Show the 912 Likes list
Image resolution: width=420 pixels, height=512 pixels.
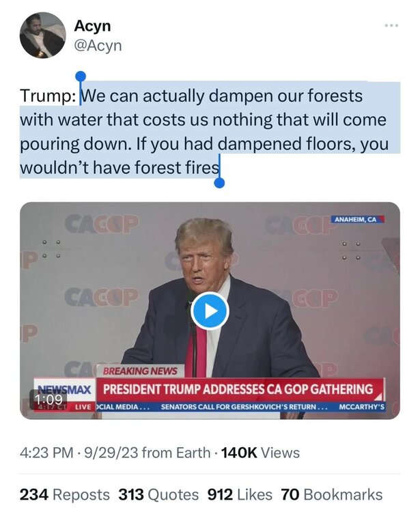(239, 494)
